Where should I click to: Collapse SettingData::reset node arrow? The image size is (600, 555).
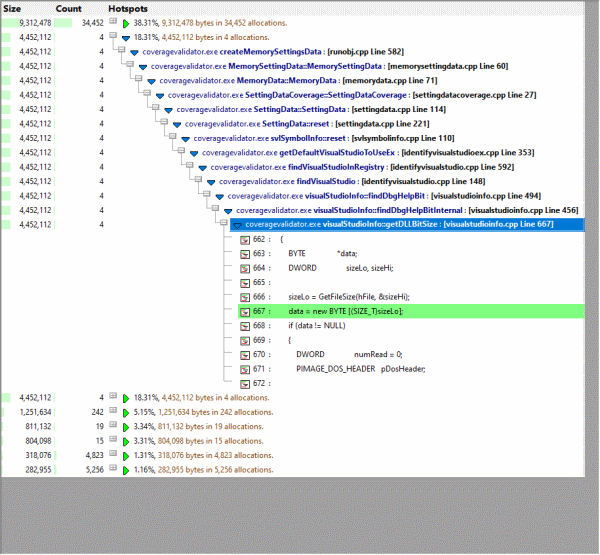tap(177, 124)
